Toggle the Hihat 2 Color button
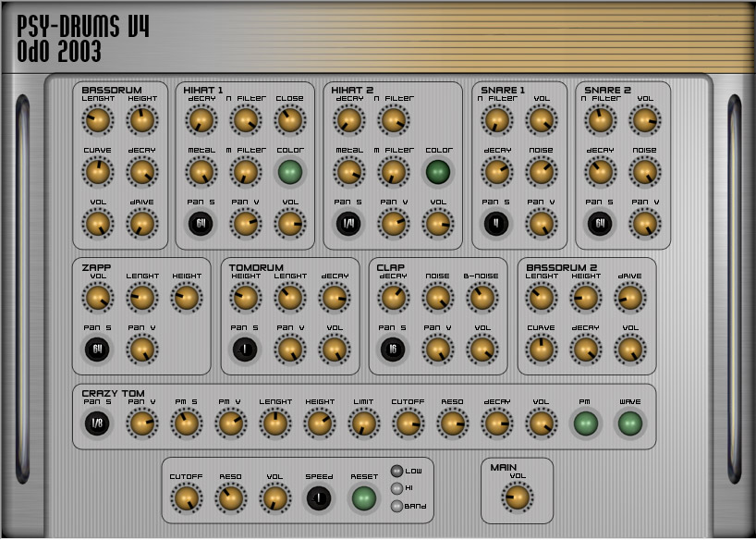The image size is (756, 540). (438, 172)
